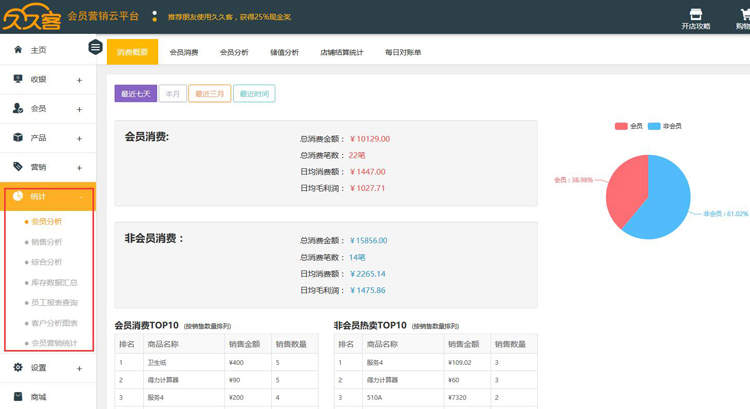Switch to the 储值分析 tab
Screen dimensions: 750x409
[284, 52]
